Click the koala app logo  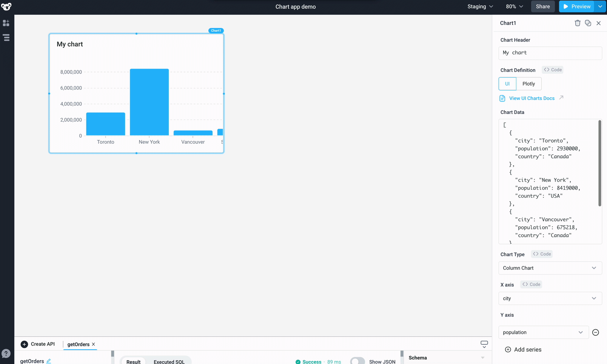point(6,6)
